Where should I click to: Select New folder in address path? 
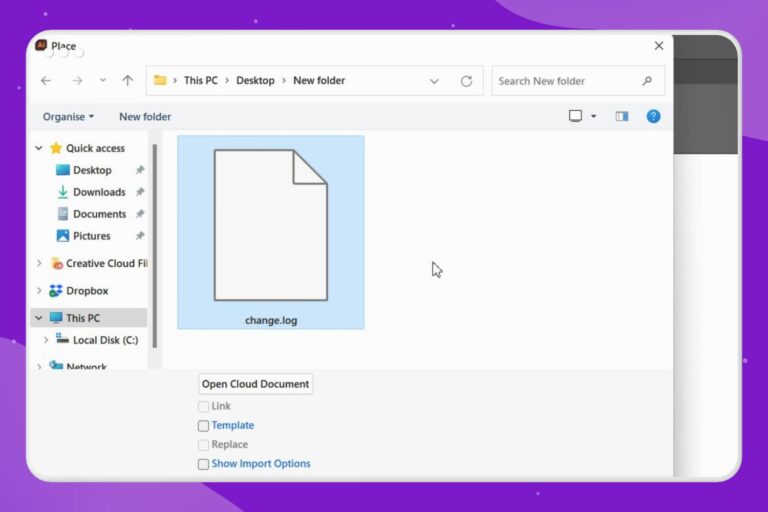click(319, 80)
